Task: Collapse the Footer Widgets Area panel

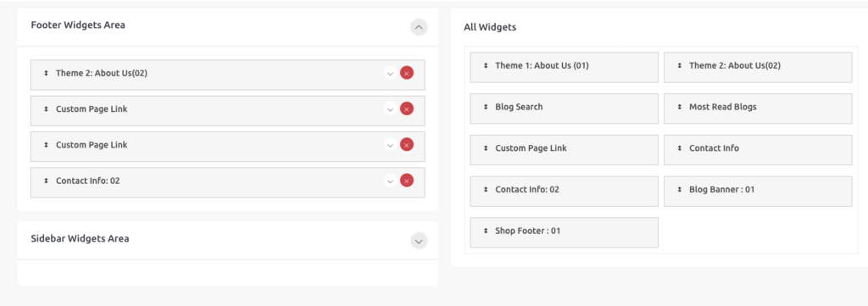Action: (419, 26)
